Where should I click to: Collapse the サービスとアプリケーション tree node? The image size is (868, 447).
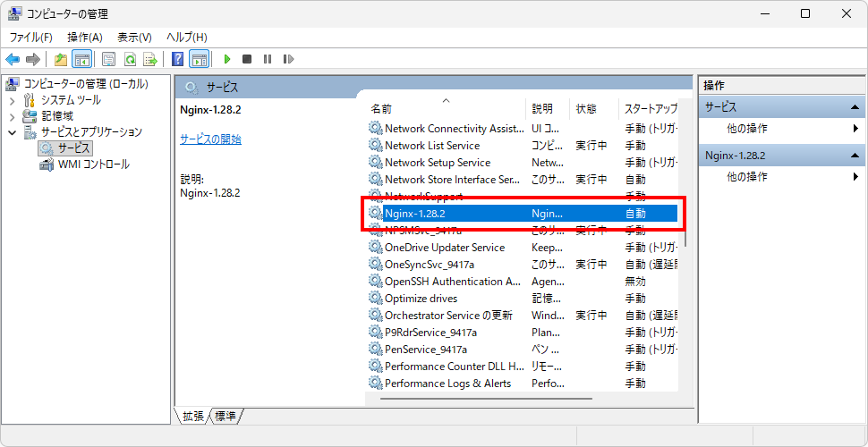13,132
